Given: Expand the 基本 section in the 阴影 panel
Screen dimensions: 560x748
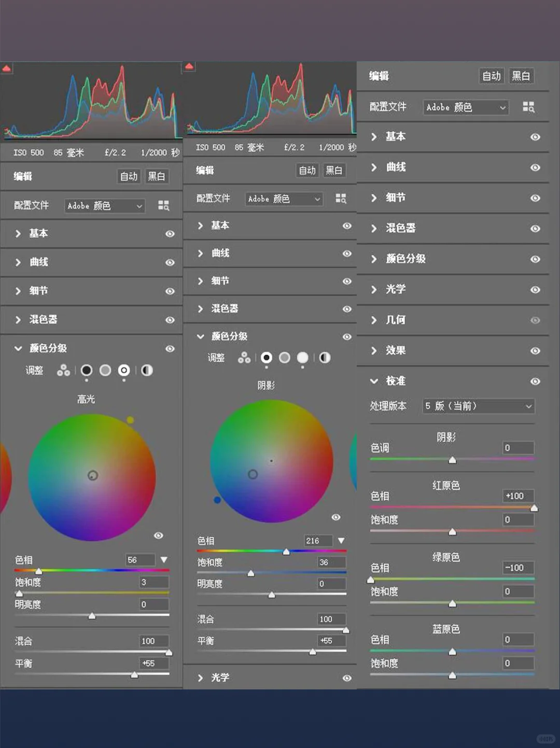Looking at the screenshot, I should tap(200, 225).
